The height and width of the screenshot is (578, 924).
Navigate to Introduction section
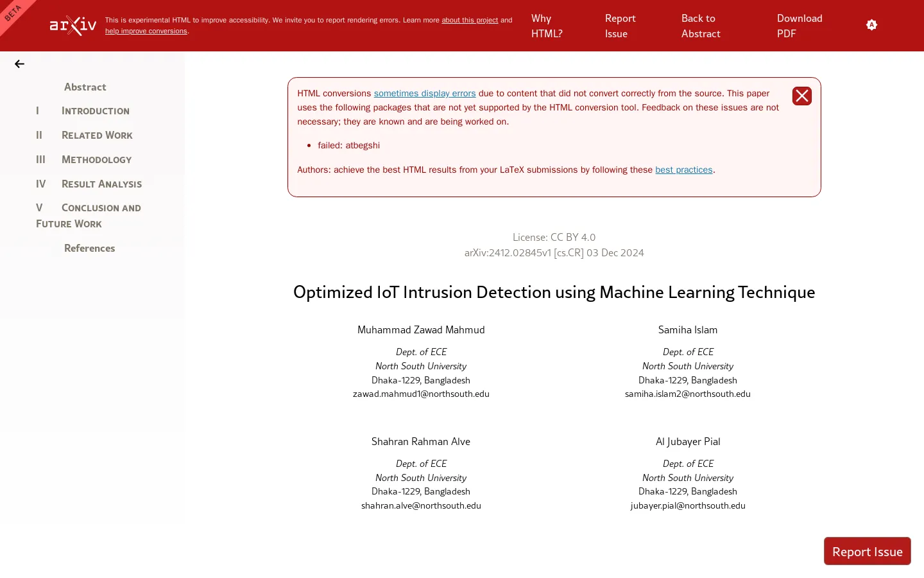95,111
